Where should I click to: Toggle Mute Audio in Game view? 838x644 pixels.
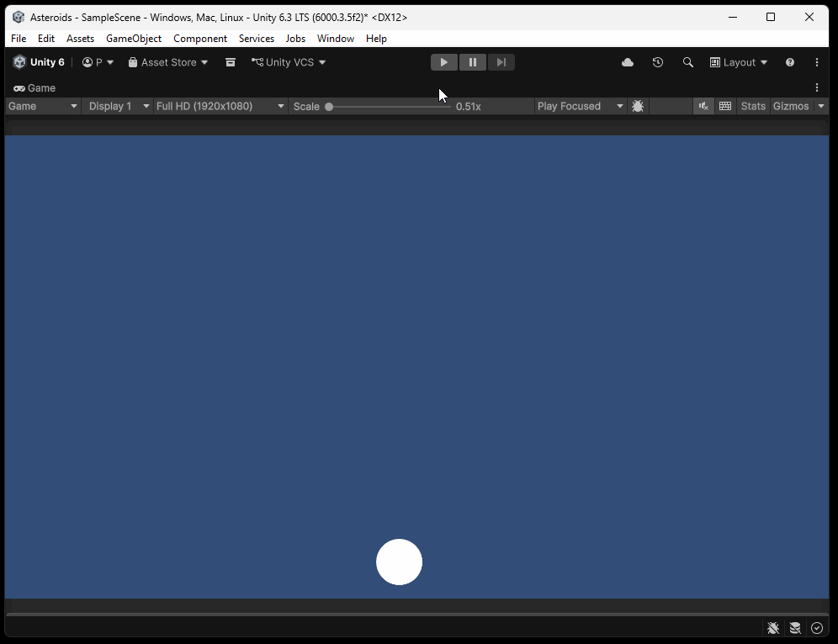tap(703, 106)
